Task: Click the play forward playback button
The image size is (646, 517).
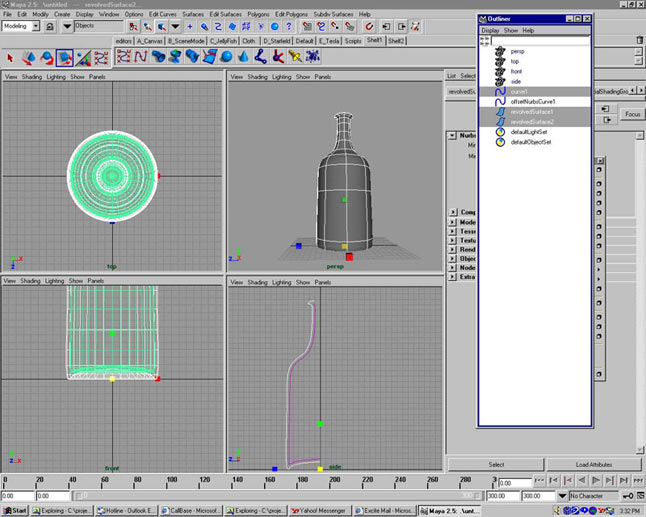Action: (x=596, y=480)
